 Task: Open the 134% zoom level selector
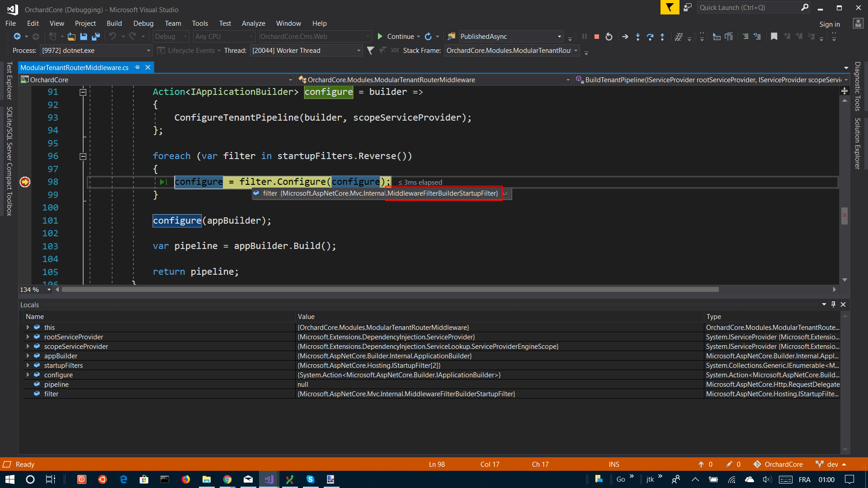(x=35, y=290)
